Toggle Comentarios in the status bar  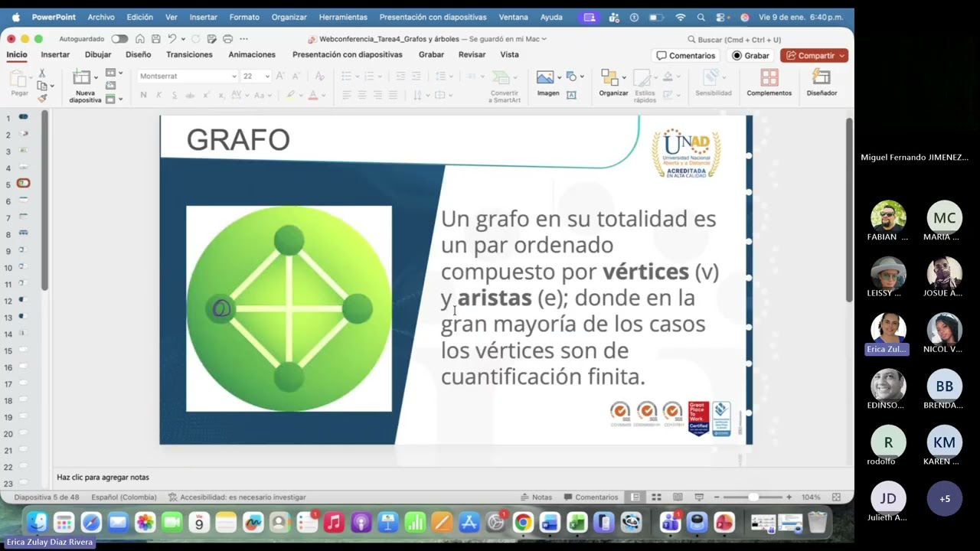tap(590, 497)
